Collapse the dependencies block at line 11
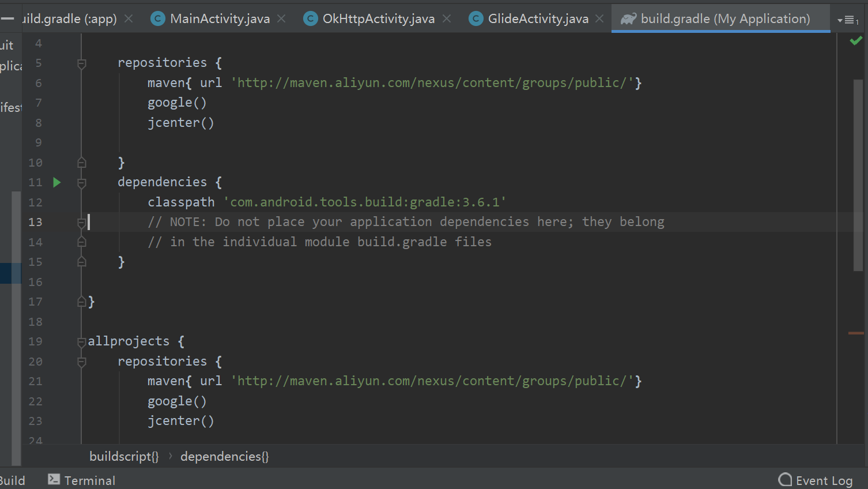 [81, 182]
